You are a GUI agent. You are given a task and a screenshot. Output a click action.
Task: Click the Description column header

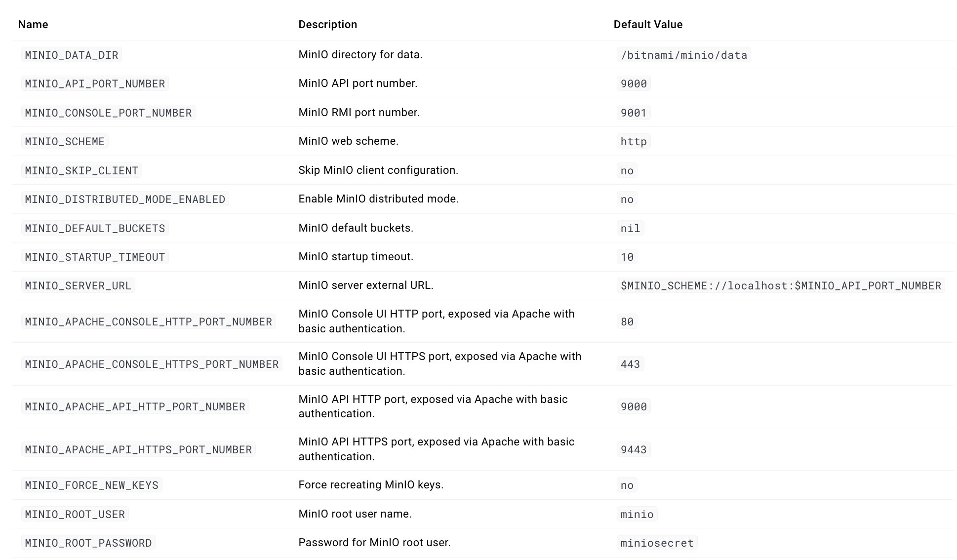(x=327, y=25)
